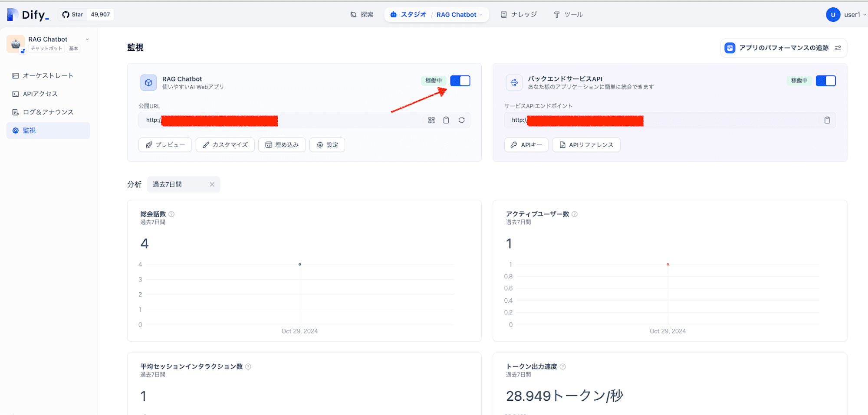Open the ナレッジ knowledge tab
The width and height of the screenshot is (868, 415).
(x=519, y=15)
